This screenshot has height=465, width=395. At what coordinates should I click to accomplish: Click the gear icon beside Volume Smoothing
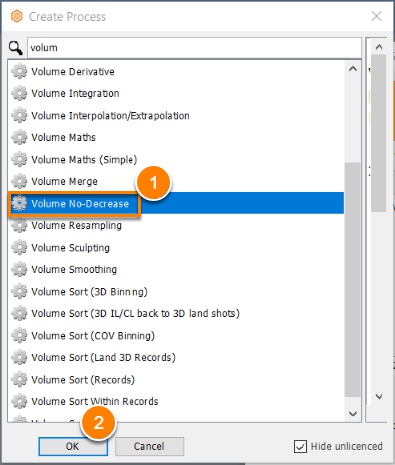tap(19, 269)
